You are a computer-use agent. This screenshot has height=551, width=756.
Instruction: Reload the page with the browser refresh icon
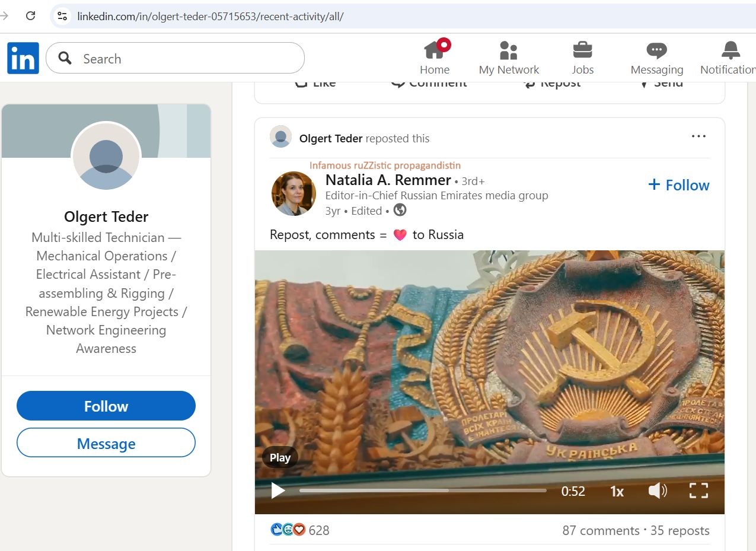click(x=31, y=16)
